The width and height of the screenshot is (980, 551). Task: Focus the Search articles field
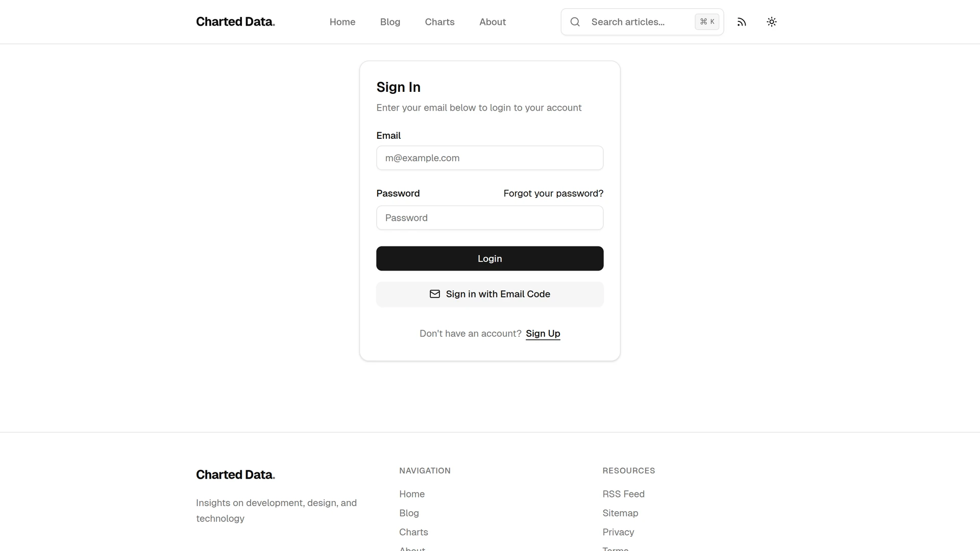point(642,22)
